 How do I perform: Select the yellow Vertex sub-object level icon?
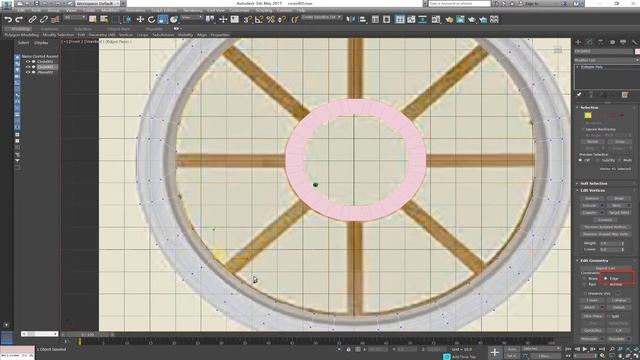[x=588, y=116]
